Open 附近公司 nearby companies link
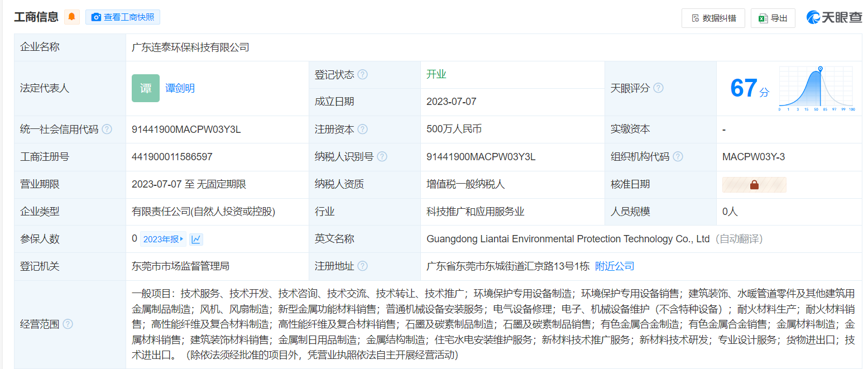868x369 pixels. coord(615,266)
